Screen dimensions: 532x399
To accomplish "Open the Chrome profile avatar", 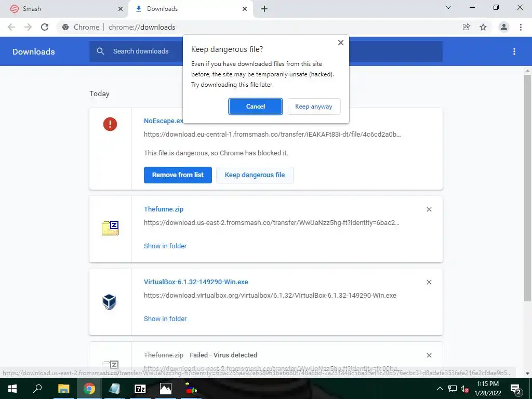I will click(504, 27).
